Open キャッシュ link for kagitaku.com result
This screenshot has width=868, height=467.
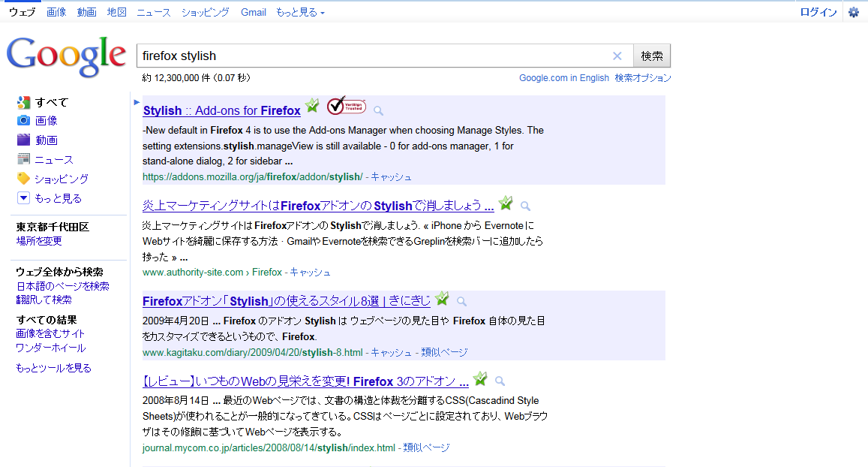(391, 352)
